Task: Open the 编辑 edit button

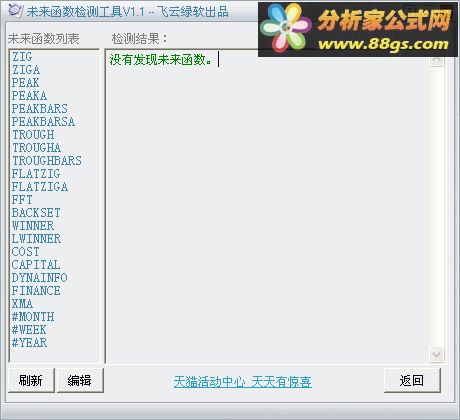Action: pyautogui.click(x=80, y=380)
